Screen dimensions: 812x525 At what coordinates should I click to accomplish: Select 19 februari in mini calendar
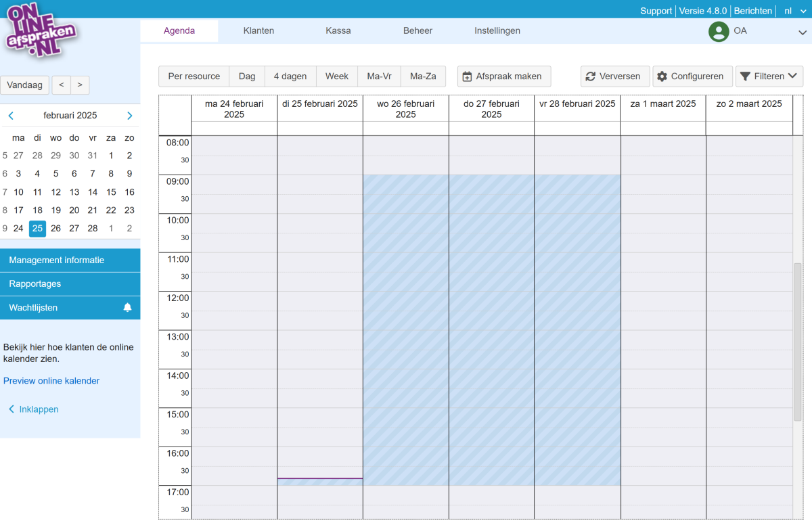click(x=56, y=210)
